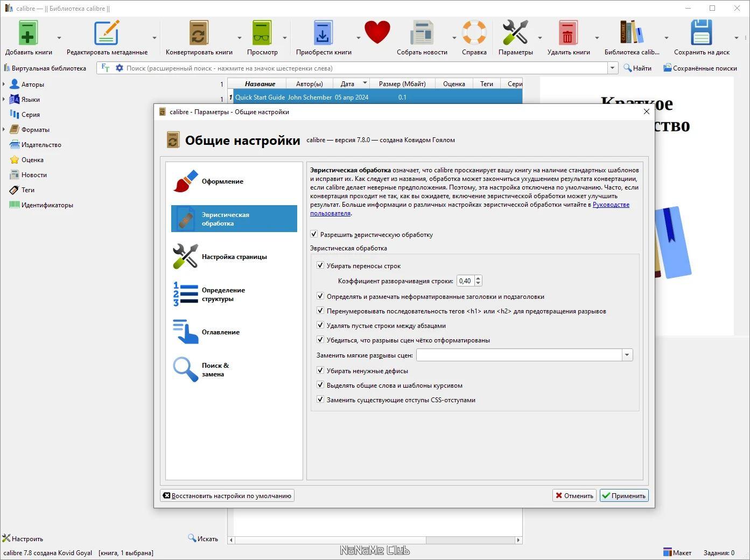Uncheck Убирать переносы строк

click(x=320, y=265)
